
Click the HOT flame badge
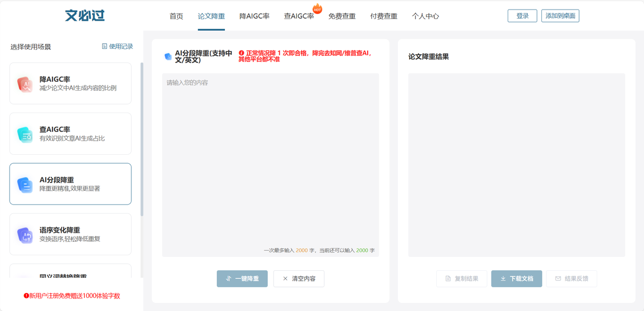[x=317, y=9]
